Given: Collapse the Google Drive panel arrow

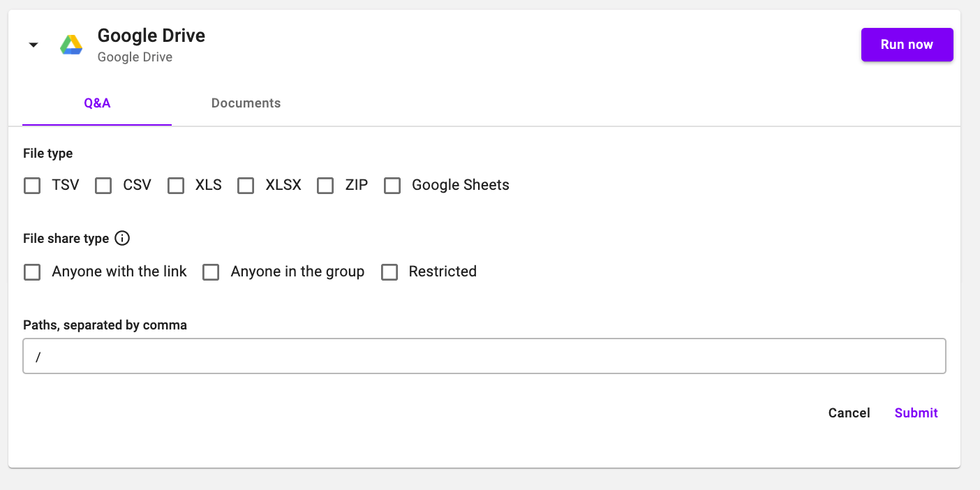Looking at the screenshot, I should point(33,45).
